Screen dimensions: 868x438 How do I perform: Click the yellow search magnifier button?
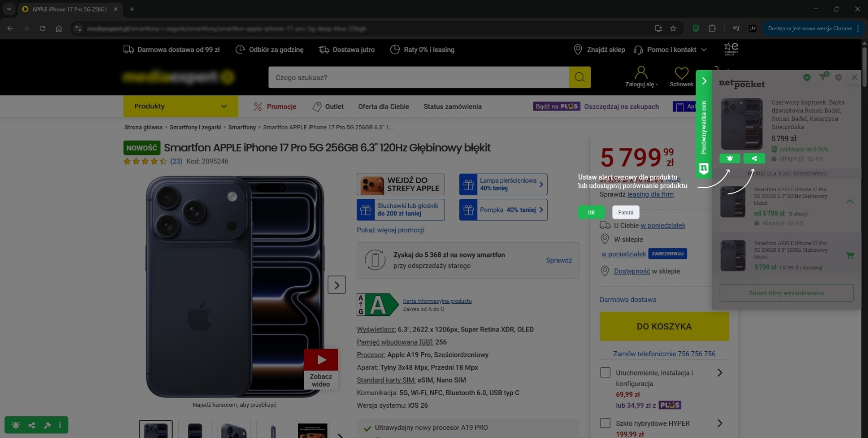[x=580, y=77]
